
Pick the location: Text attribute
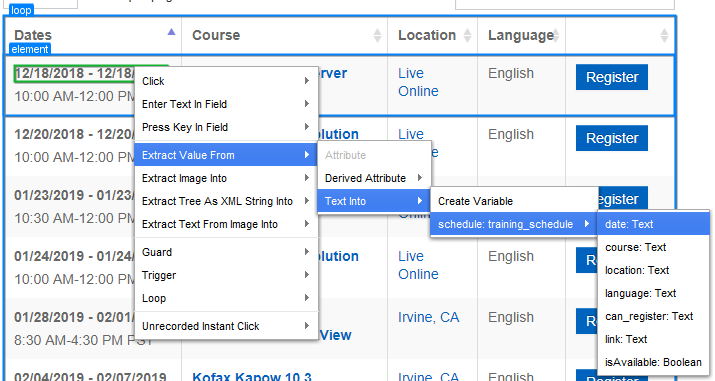653,270
